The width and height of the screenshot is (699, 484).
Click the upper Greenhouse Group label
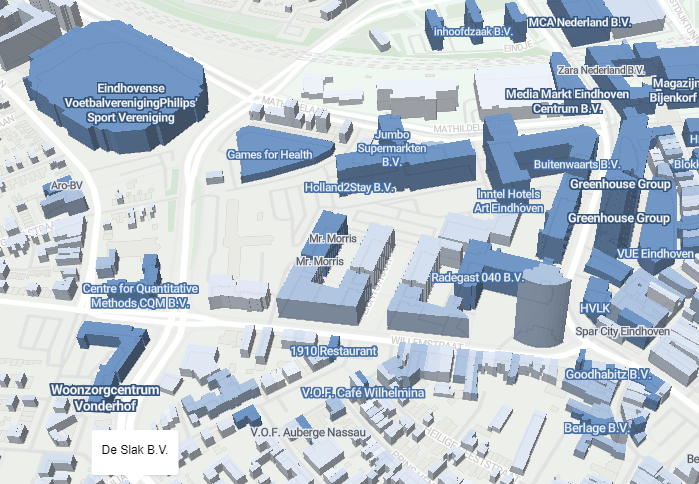[x=620, y=184]
